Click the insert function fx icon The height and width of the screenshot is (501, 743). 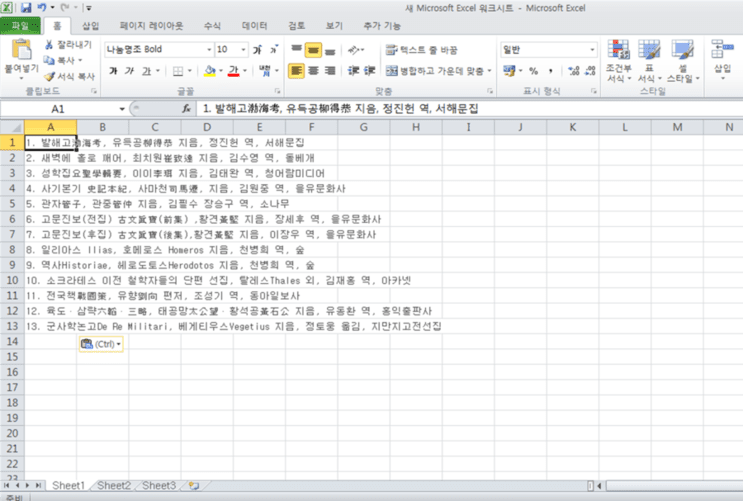pos(187,109)
